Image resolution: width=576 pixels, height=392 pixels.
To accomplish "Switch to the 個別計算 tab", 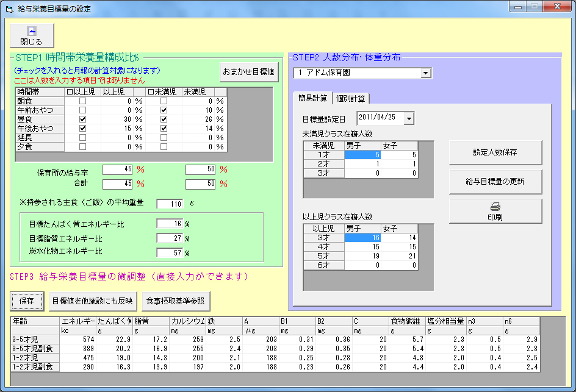I will [x=351, y=98].
